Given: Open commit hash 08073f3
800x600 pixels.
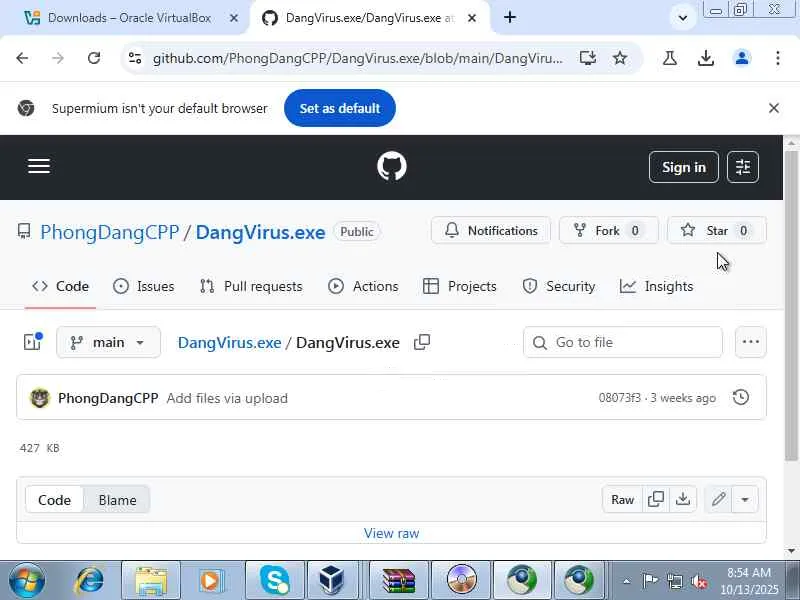Looking at the screenshot, I should point(619,398).
